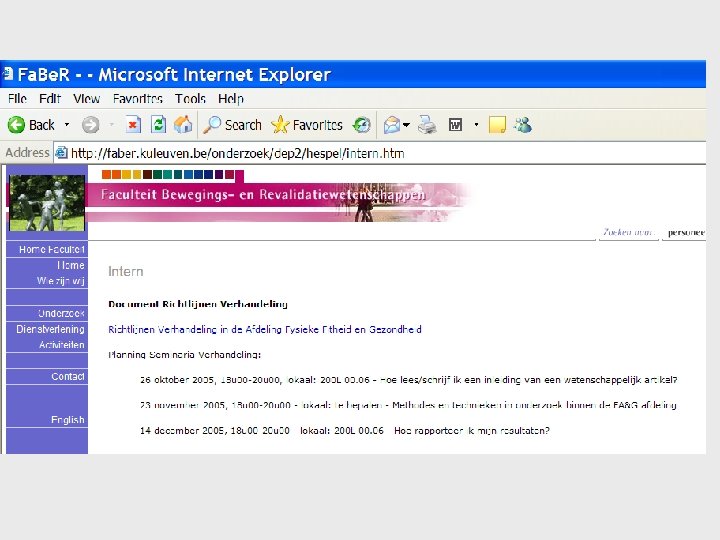
Task: Switch to the English sidebar link
Action: [x=68, y=420]
